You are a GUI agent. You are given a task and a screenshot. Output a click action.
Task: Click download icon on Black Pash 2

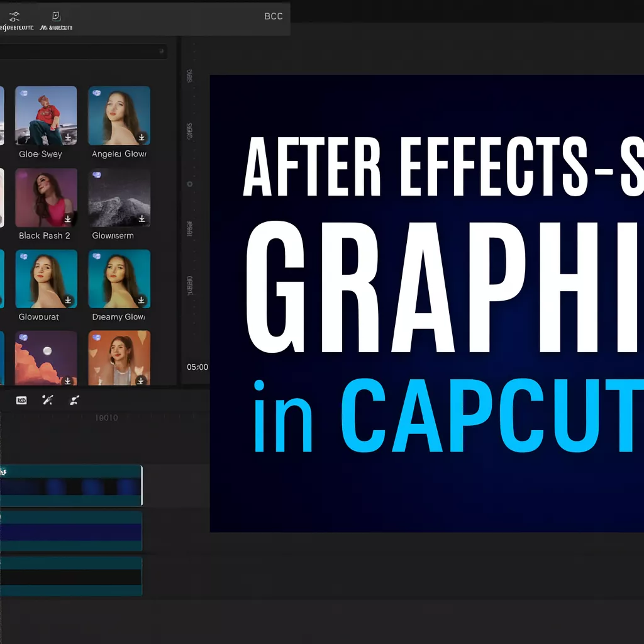click(x=69, y=219)
